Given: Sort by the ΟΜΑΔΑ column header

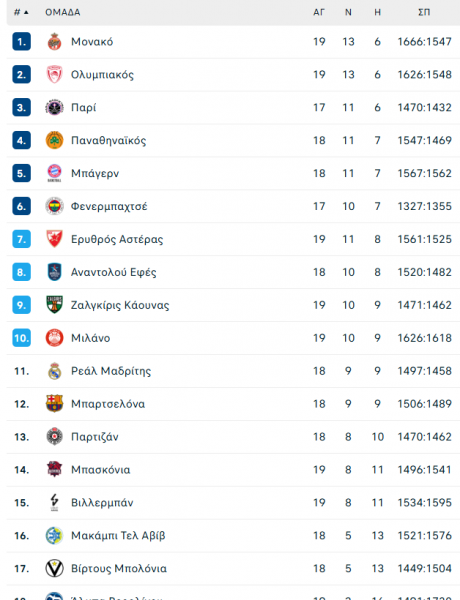Looking at the screenshot, I should pyautogui.click(x=63, y=12).
